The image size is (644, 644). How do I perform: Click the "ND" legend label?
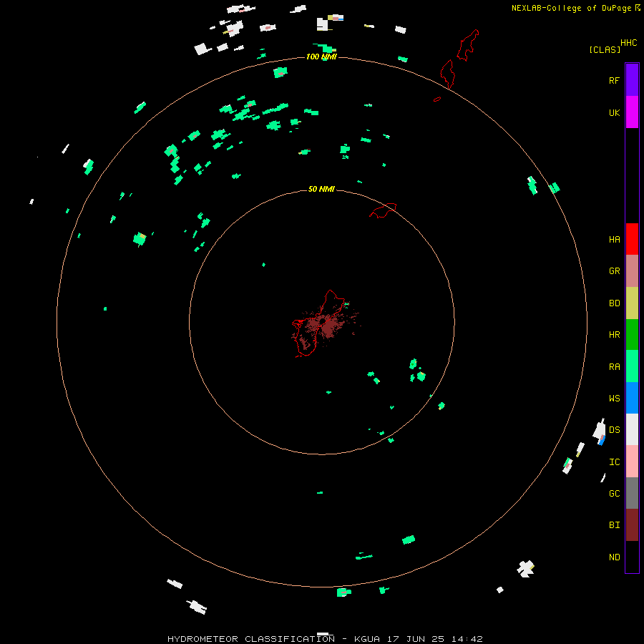pos(614,557)
